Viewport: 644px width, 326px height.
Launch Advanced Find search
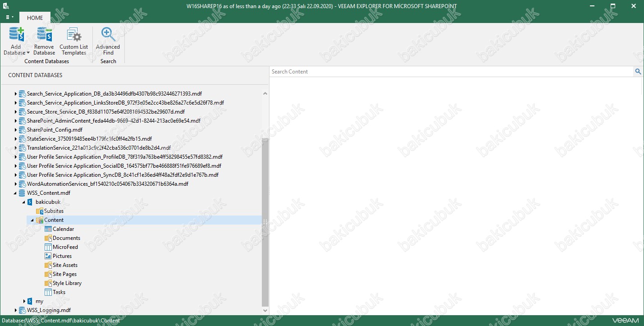click(x=108, y=41)
